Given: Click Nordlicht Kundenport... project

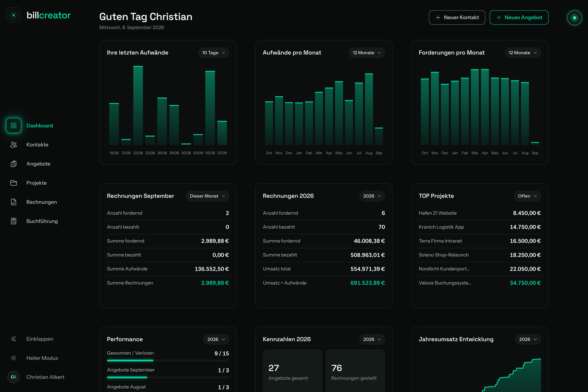Looking at the screenshot, I should 480,269.
